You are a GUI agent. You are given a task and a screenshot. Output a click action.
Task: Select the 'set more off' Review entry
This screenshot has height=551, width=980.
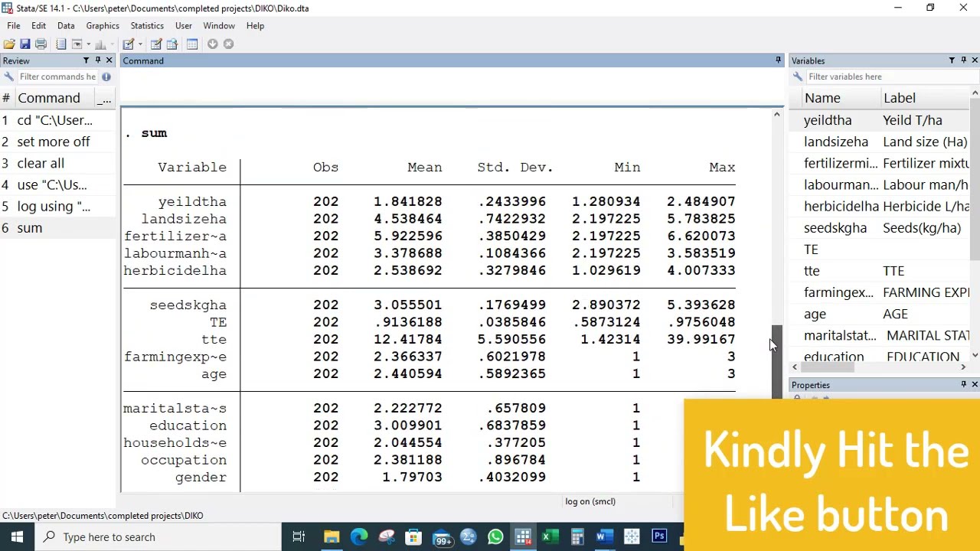pos(57,142)
